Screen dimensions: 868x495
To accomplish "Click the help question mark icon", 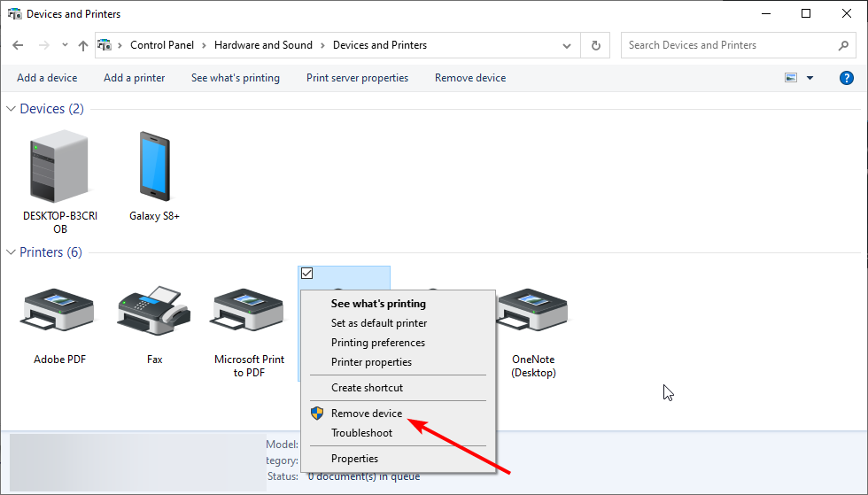I will 847,78.
